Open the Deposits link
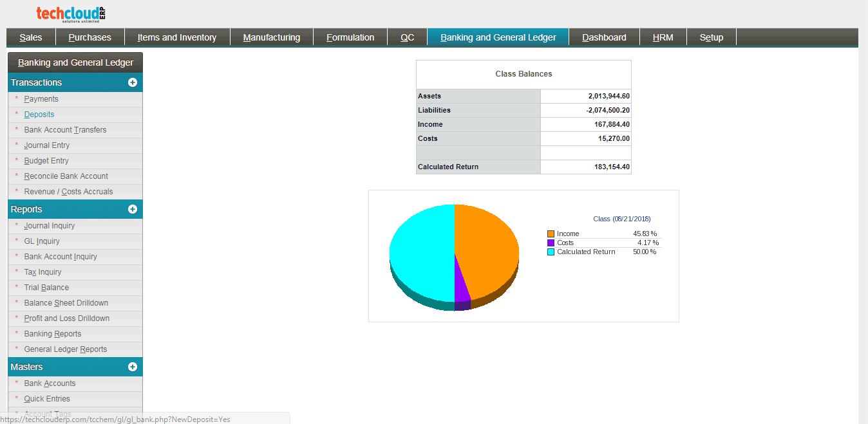 [39, 115]
